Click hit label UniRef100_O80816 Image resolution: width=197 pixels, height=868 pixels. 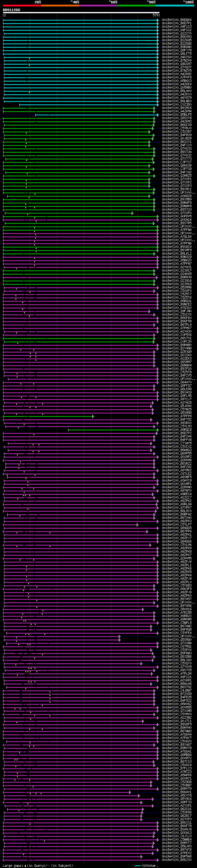177,609
